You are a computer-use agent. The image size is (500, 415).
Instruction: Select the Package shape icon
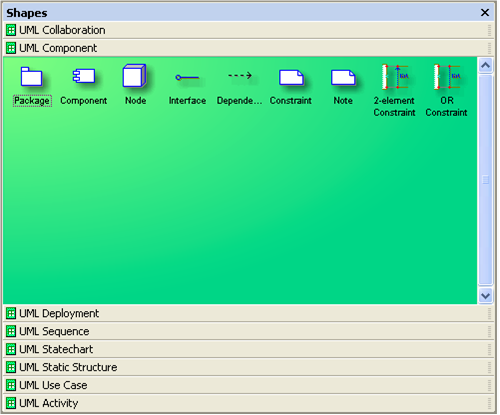point(31,77)
